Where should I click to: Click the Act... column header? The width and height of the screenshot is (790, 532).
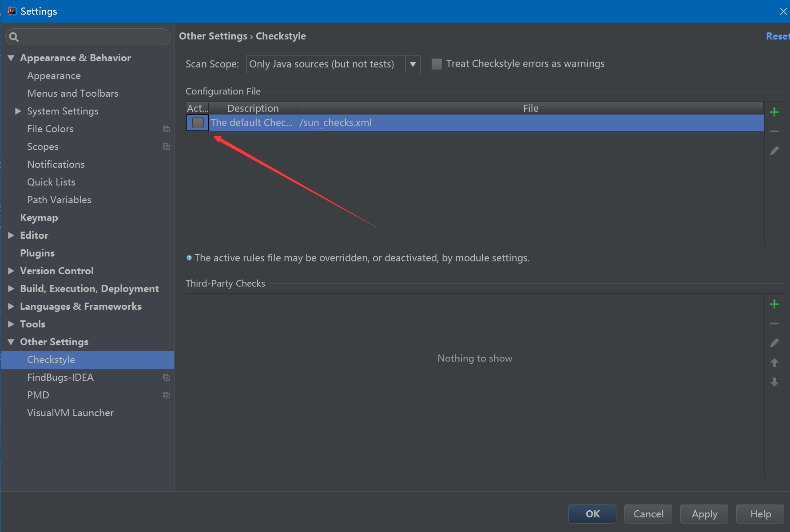pos(198,108)
